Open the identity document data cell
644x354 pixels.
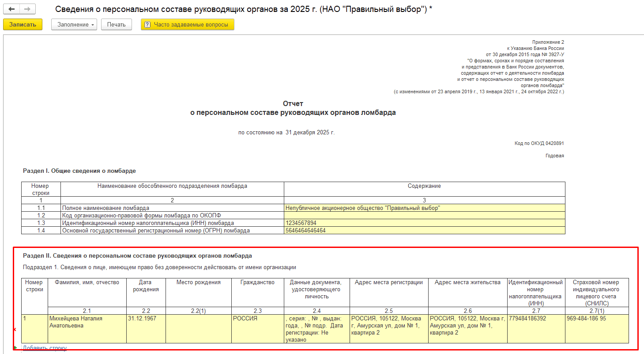[316, 329]
